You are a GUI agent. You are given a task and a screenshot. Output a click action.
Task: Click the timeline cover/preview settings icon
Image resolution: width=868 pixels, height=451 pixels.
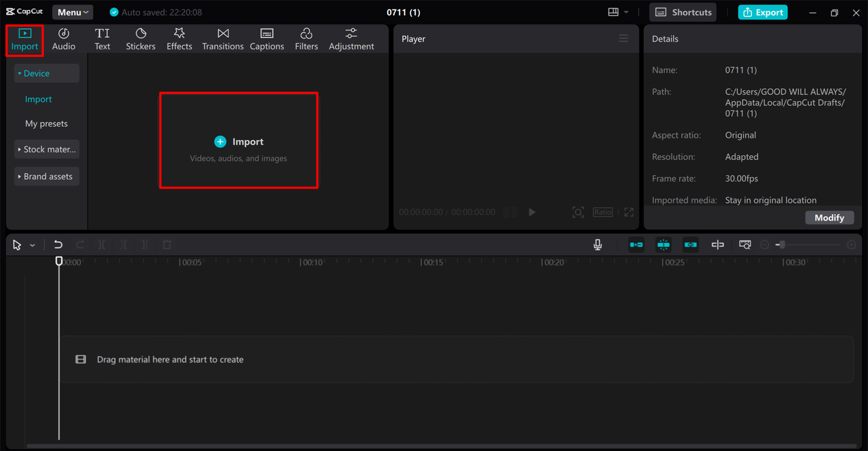point(745,245)
